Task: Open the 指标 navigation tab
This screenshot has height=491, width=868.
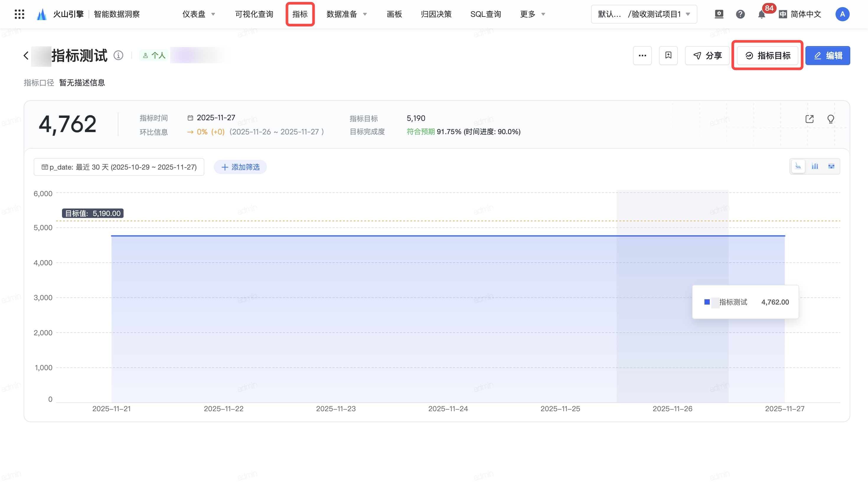Action: pos(300,14)
